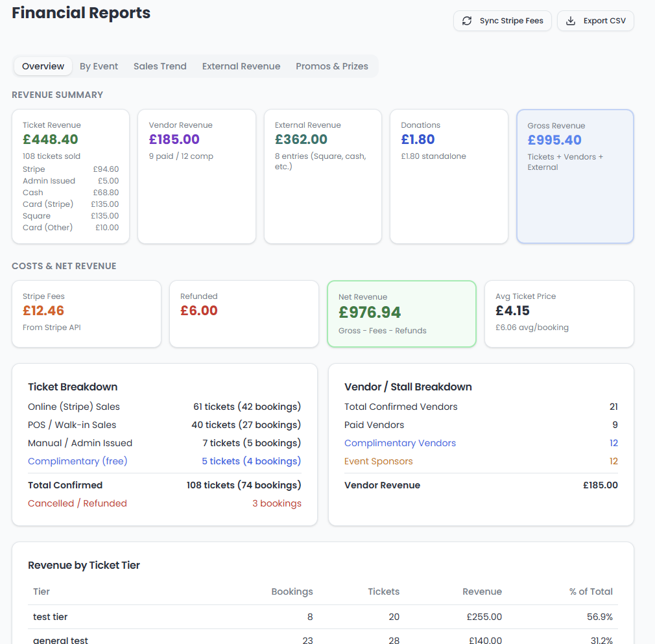Click the Bookings column header

pyautogui.click(x=292, y=592)
